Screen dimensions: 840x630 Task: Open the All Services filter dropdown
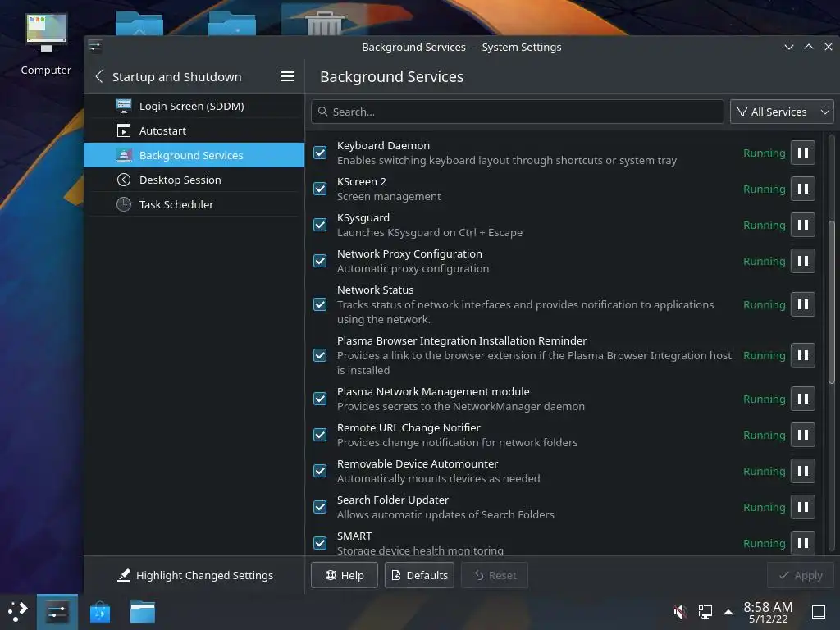point(782,112)
